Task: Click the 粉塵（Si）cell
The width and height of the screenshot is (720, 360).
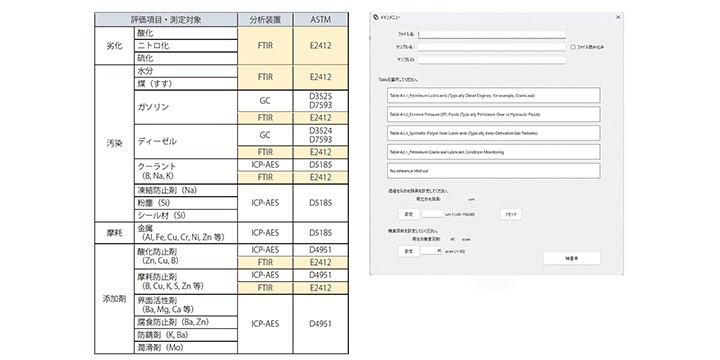Action: [x=186, y=202]
